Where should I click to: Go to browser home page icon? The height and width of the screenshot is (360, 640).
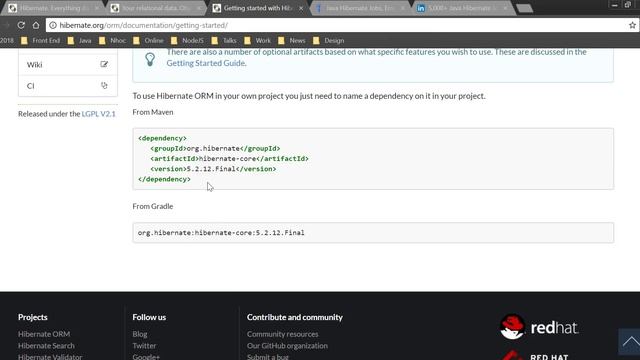36,25
